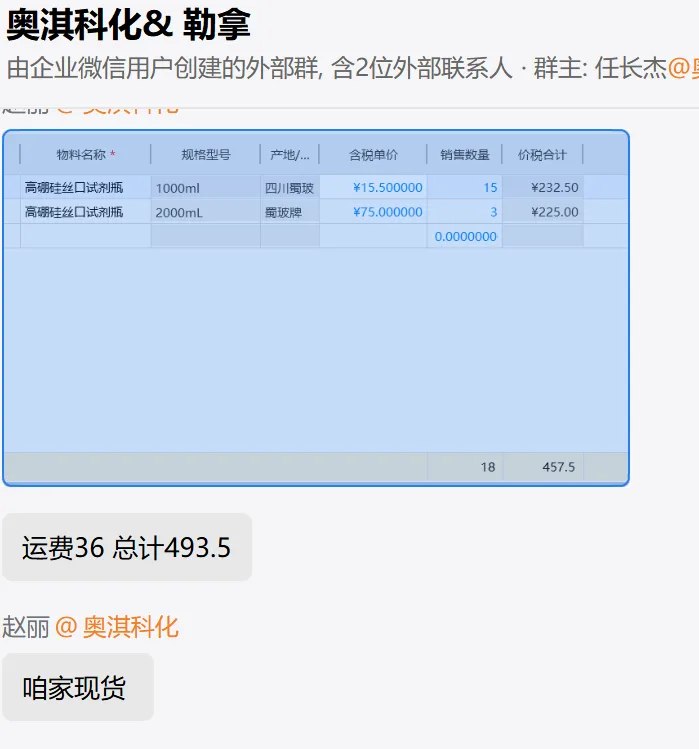Click the ¥225.00 total cell
The image size is (699, 749).
(543, 212)
